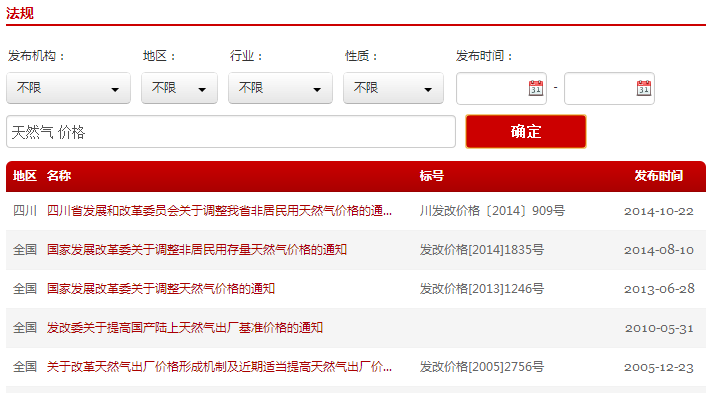
Task: Expand the 地区 dropdown
Action: pos(179,88)
